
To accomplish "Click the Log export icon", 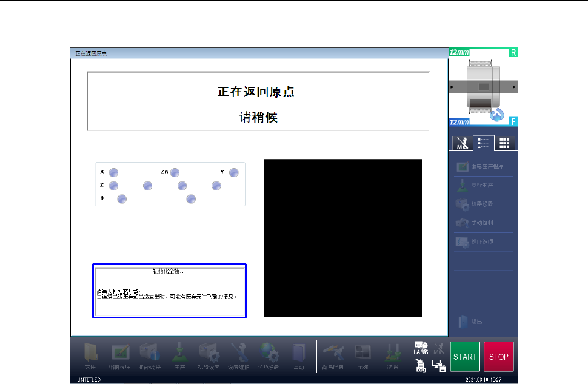I will [x=420, y=365].
